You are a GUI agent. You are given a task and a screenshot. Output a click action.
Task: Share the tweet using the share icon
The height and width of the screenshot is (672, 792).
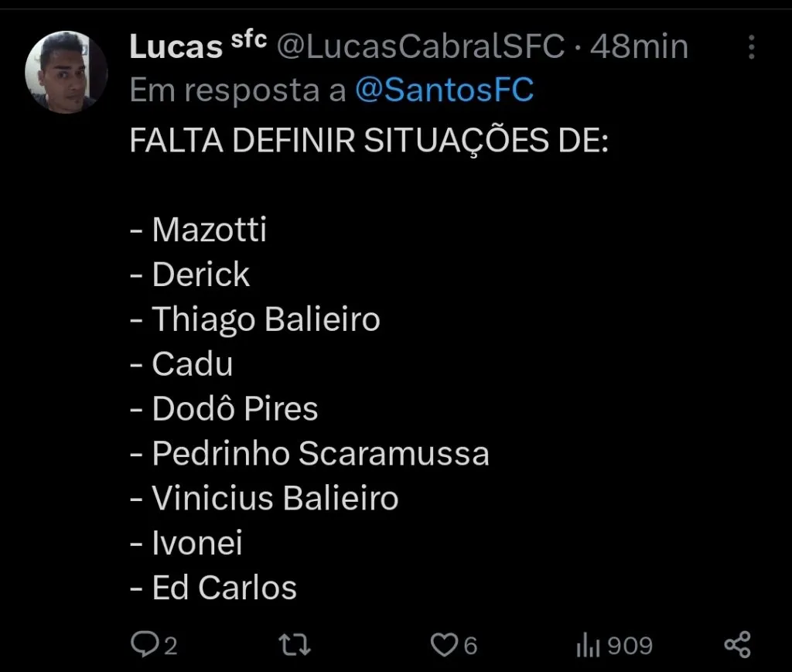(x=736, y=644)
